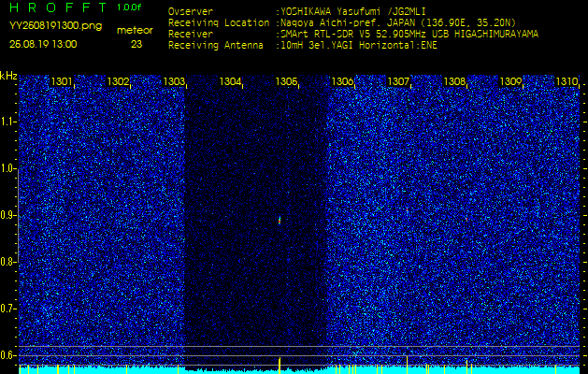Screen dimensions: 588x374
Task: Click the version number 1.0.0f
Action: tap(129, 7)
